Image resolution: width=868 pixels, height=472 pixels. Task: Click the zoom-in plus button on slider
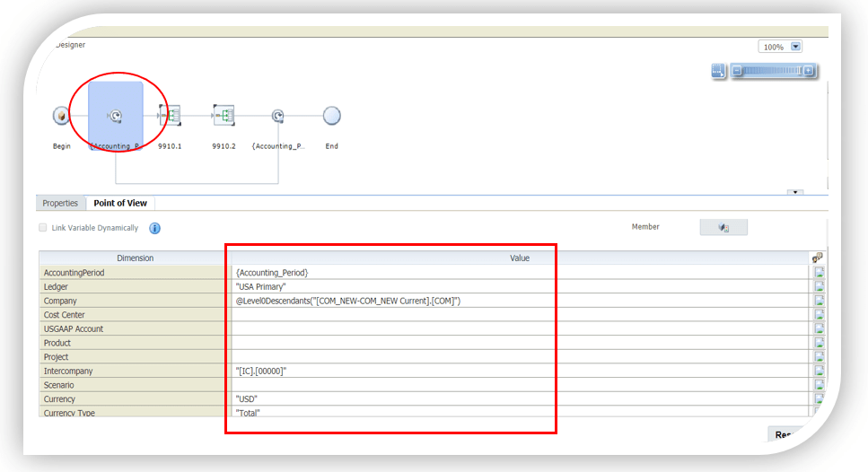click(808, 71)
